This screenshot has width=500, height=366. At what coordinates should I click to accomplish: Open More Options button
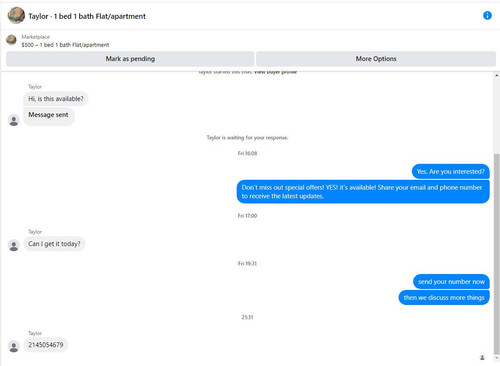pyautogui.click(x=376, y=59)
